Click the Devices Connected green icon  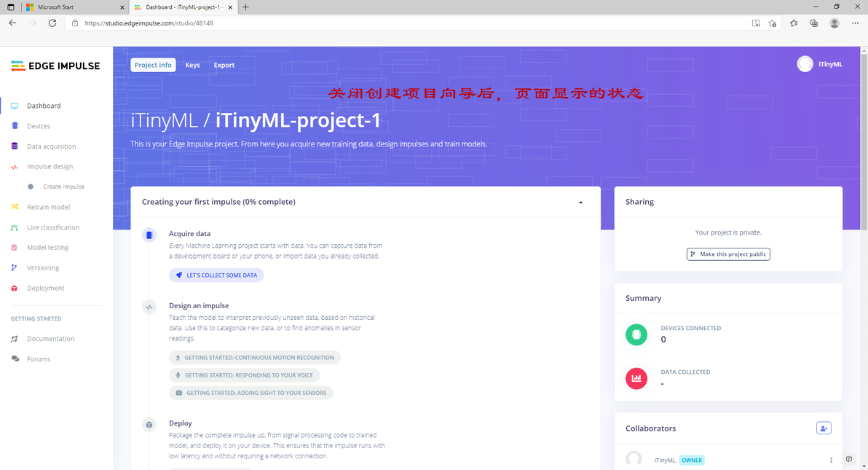click(636, 334)
